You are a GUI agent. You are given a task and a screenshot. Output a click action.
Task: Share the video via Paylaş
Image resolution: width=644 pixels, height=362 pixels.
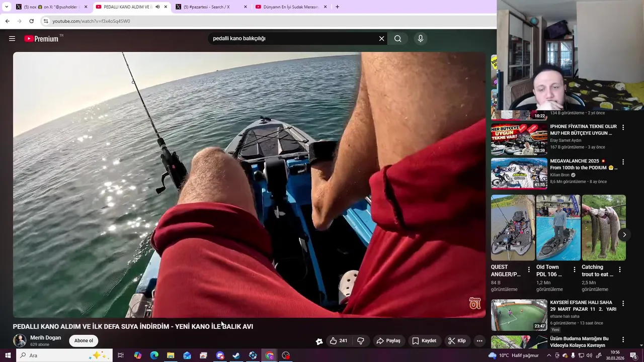point(388,341)
